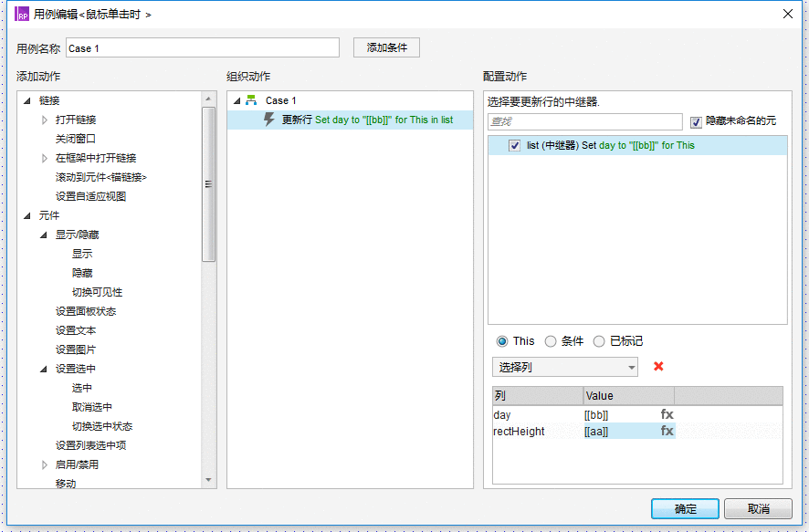The image size is (809, 532).
Task: Click the 用例名称 text field
Action: 203,48
